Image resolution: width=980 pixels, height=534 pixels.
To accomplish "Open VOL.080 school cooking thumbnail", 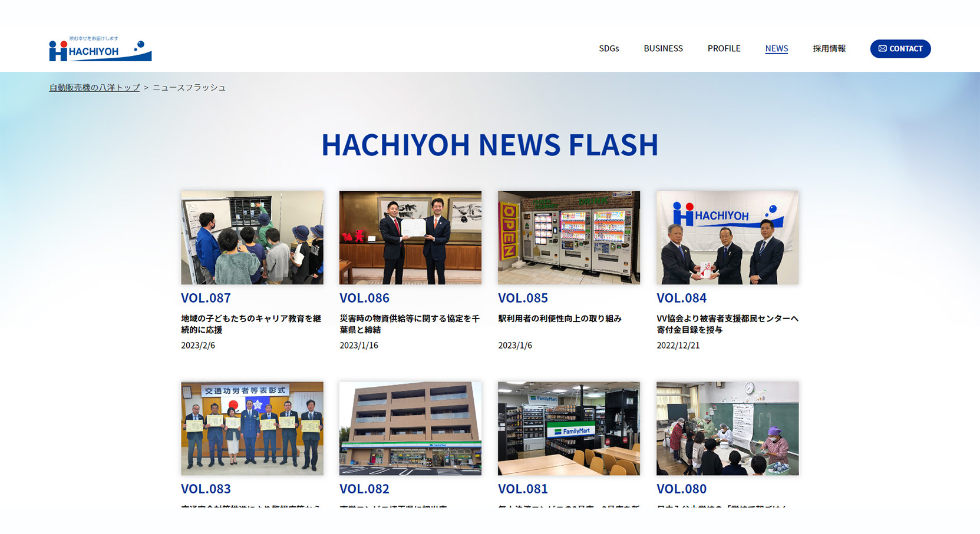I will (x=727, y=428).
